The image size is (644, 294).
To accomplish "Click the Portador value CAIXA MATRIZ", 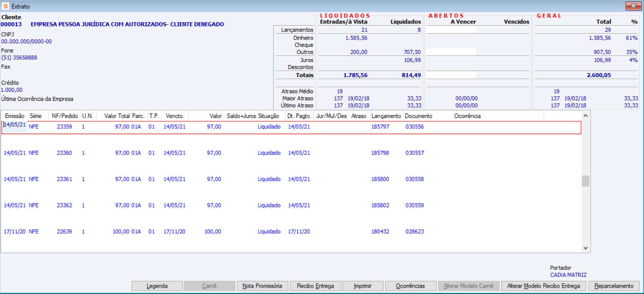I will (568, 275).
